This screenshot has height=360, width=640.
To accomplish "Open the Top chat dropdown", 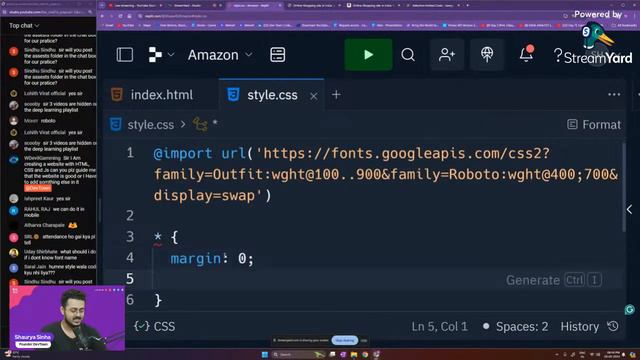I will [24, 25].
